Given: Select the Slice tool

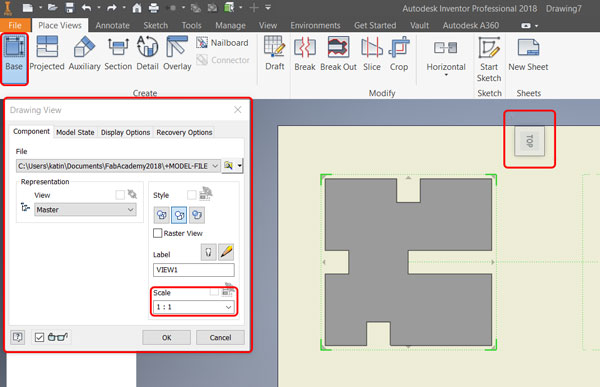Looking at the screenshot, I should point(372,54).
